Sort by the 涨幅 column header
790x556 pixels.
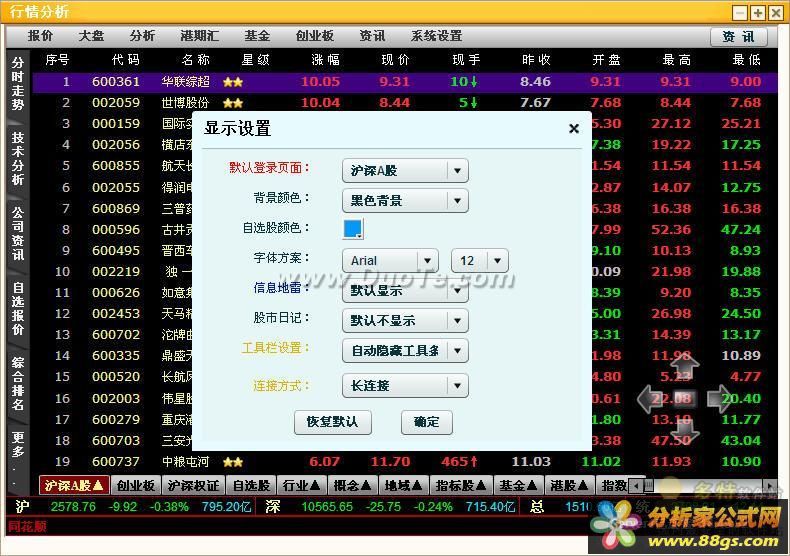coord(325,60)
